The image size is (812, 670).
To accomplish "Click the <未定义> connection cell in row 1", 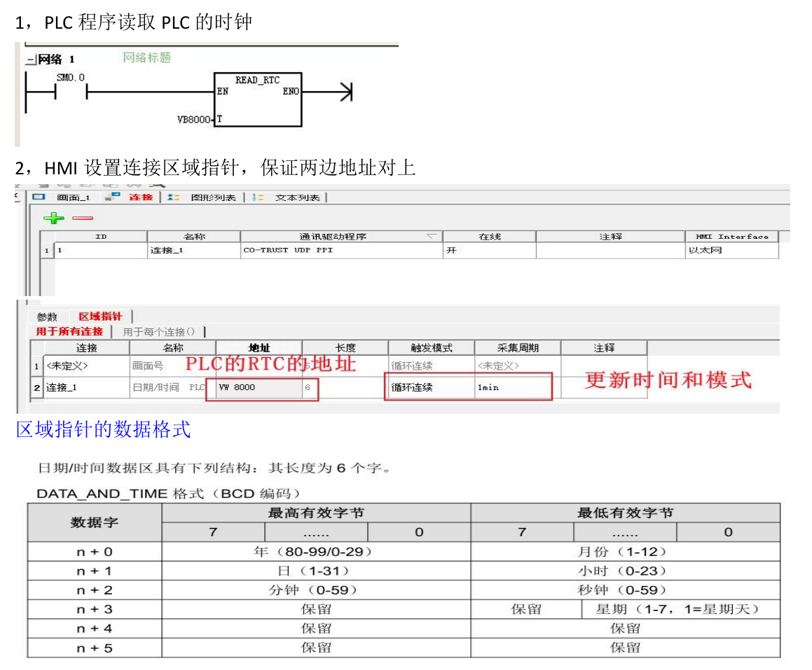I will pos(86,365).
